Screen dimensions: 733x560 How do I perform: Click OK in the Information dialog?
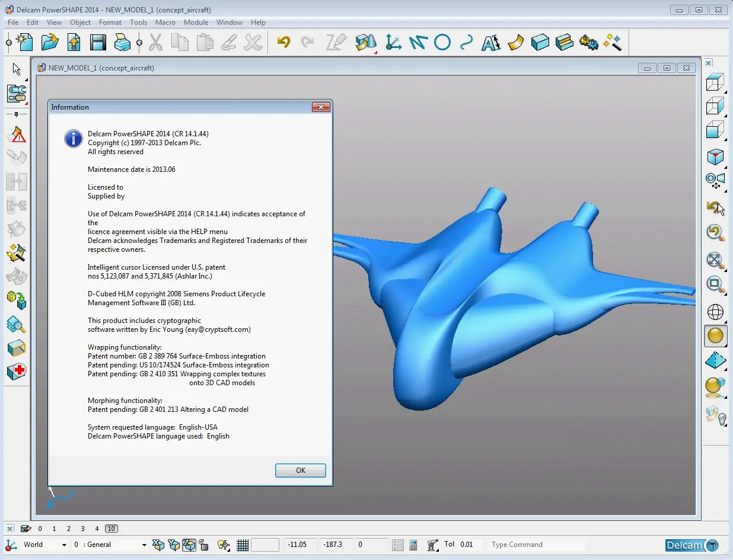(301, 470)
